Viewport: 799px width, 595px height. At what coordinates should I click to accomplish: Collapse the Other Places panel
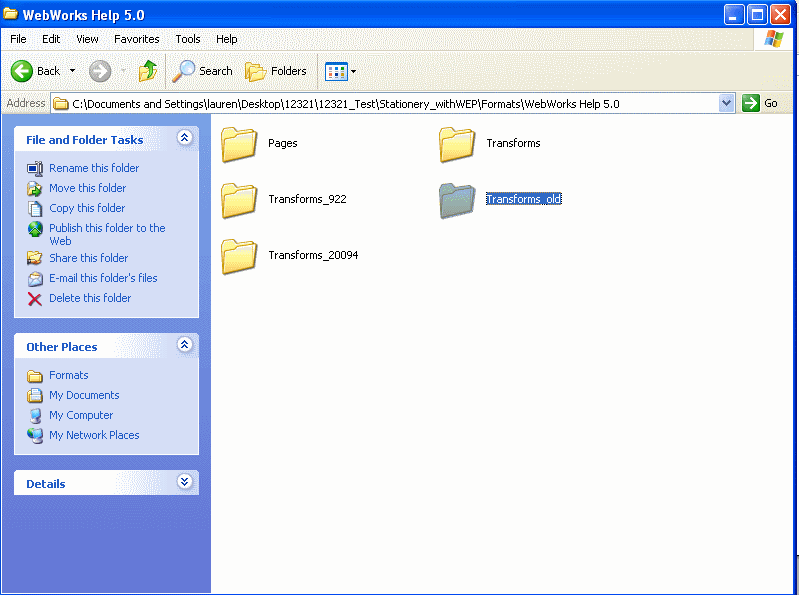tap(184, 345)
